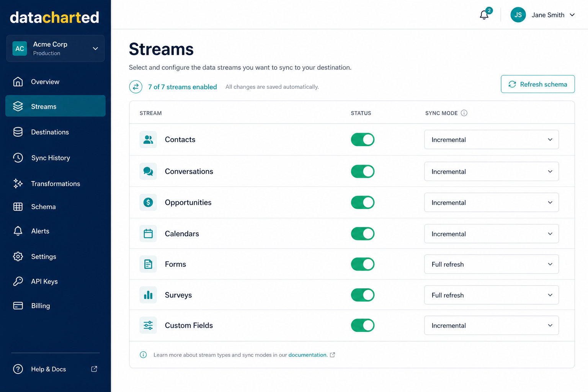Turn off the Custom Fields stream
The image size is (588, 392).
[363, 325]
